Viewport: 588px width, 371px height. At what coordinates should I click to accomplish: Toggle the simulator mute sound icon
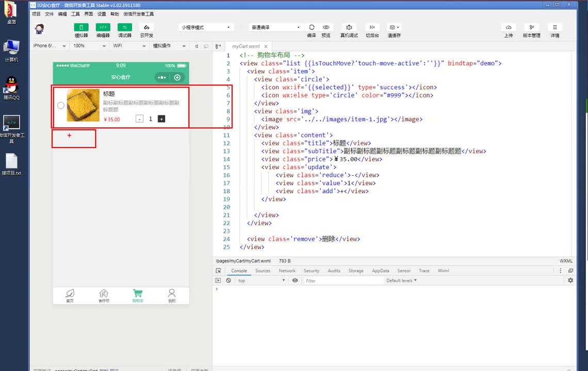(x=197, y=46)
